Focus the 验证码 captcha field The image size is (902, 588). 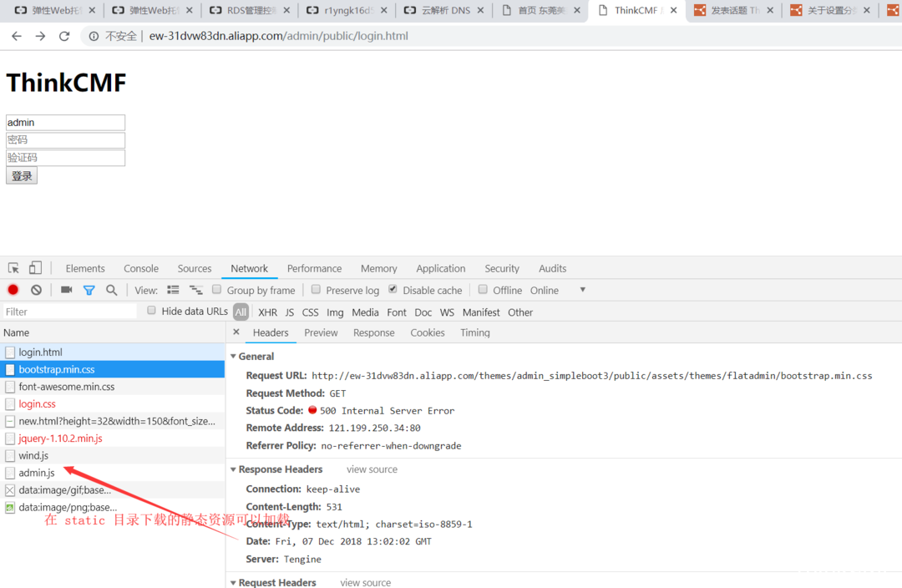point(66,158)
